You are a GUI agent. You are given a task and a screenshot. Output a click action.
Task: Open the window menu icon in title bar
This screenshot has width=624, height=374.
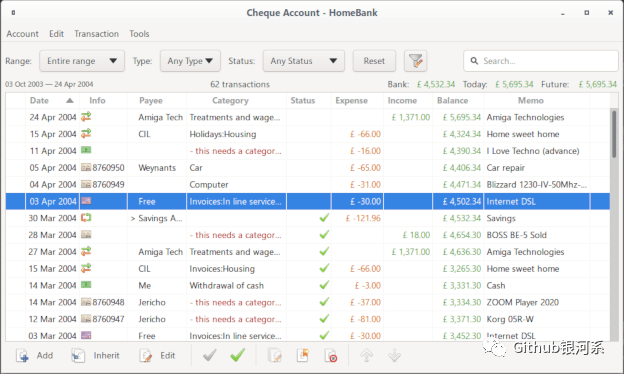[13, 13]
